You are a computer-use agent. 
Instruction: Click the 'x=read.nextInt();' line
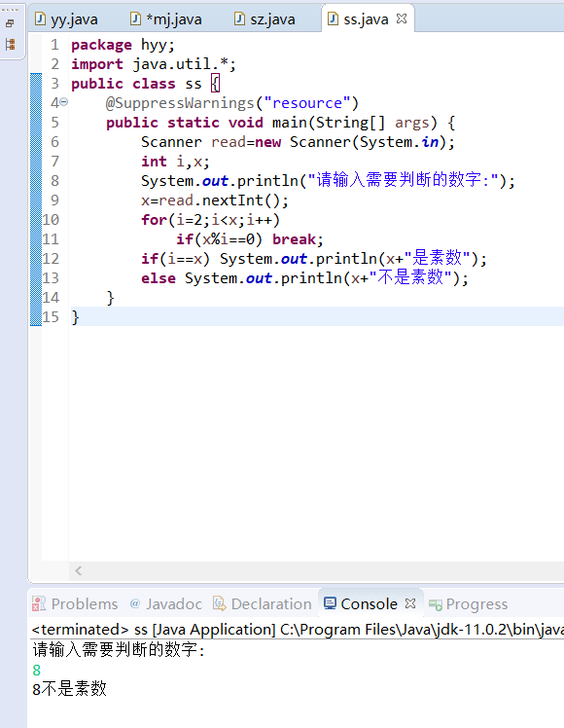[x=215, y=200]
